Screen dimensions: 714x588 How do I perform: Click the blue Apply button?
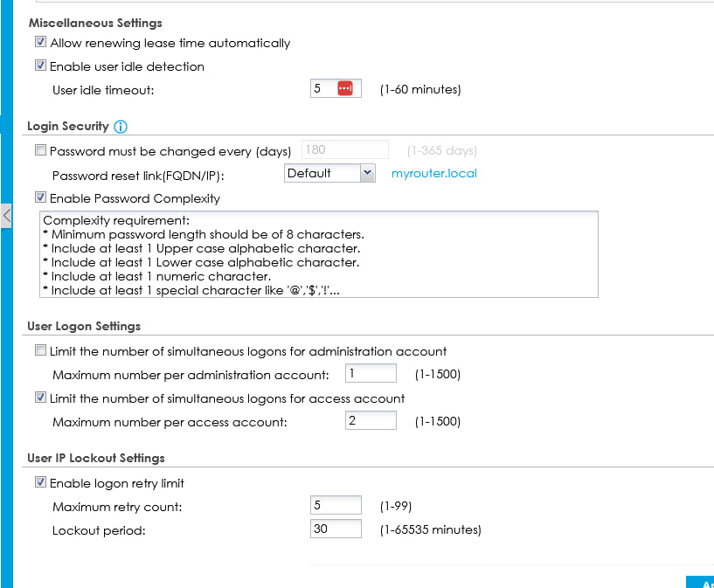pos(700,582)
